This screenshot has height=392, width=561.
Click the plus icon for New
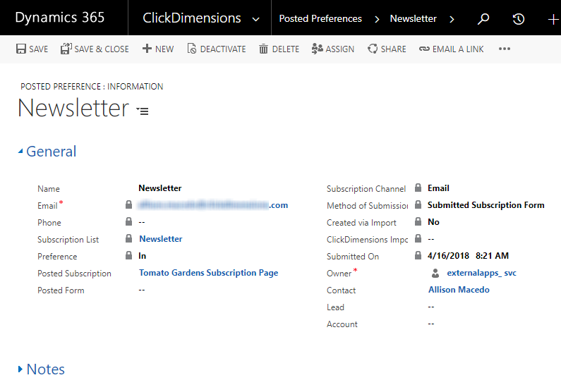(147, 49)
